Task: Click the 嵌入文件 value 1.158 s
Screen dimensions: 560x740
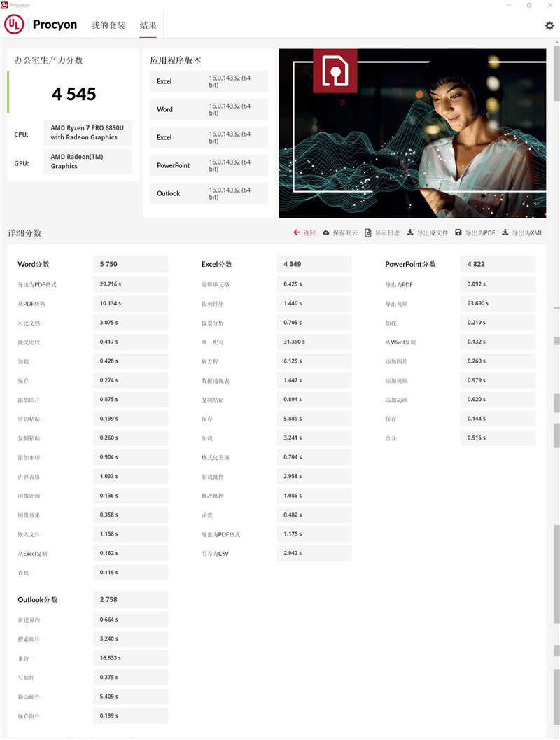Action: tap(131, 533)
